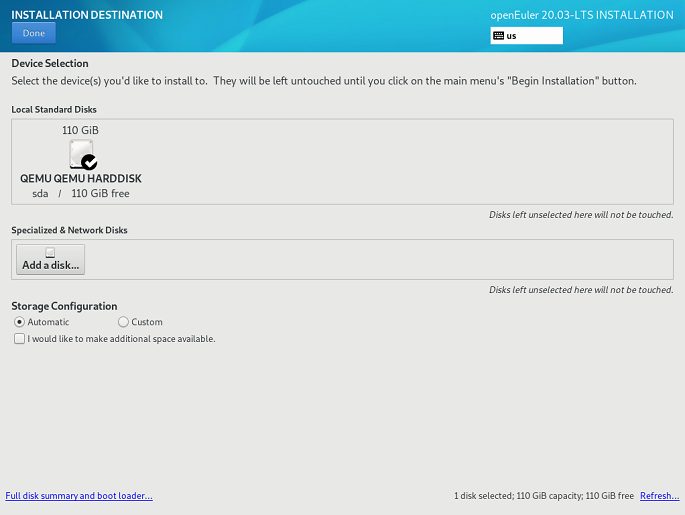Click the Automatic label text
The width and height of the screenshot is (685, 515).
click(x=49, y=322)
